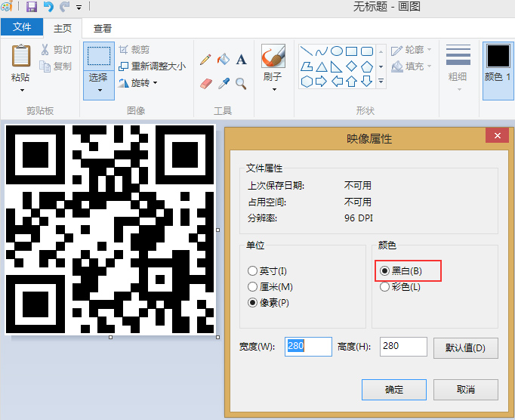This screenshot has height=420, width=515.
Task: Click the 粘贴 clipboard icon
Action: [x=21, y=55]
